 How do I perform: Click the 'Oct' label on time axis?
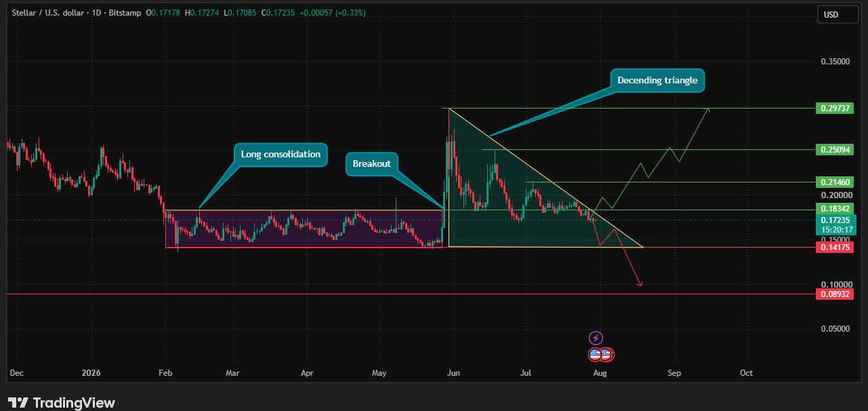click(746, 373)
